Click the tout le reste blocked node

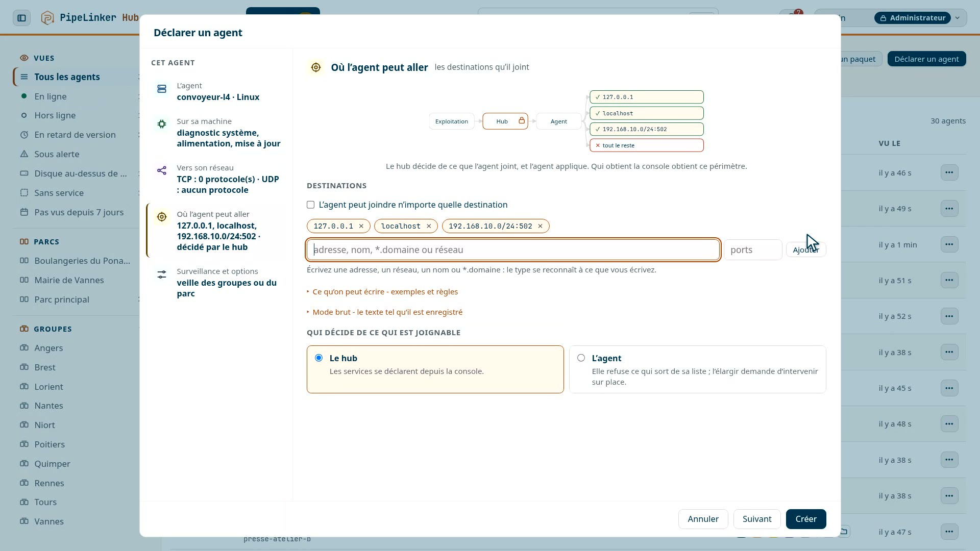click(x=646, y=145)
